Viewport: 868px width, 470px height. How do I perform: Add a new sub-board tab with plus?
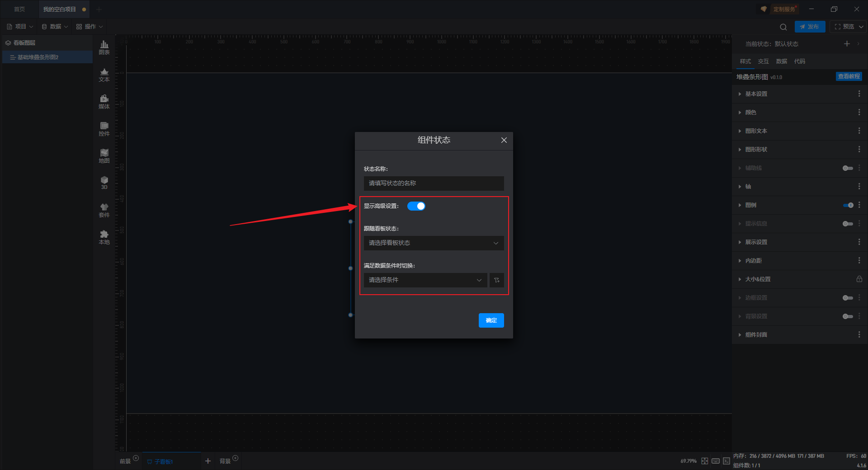208,461
